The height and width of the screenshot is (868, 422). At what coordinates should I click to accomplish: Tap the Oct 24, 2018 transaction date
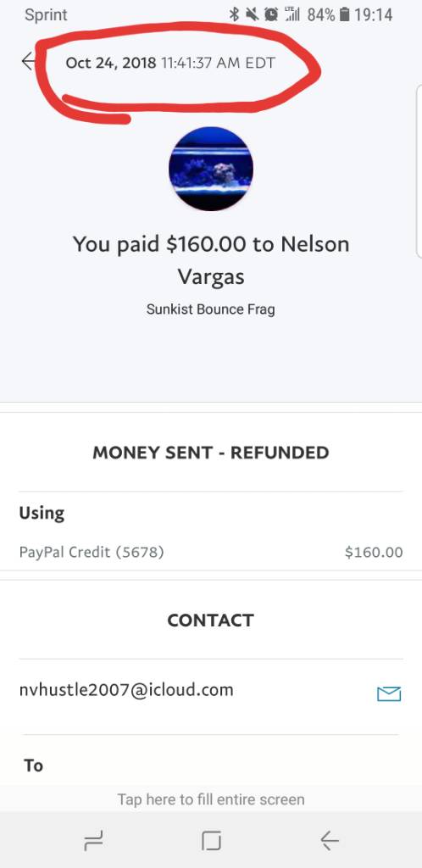point(111,63)
